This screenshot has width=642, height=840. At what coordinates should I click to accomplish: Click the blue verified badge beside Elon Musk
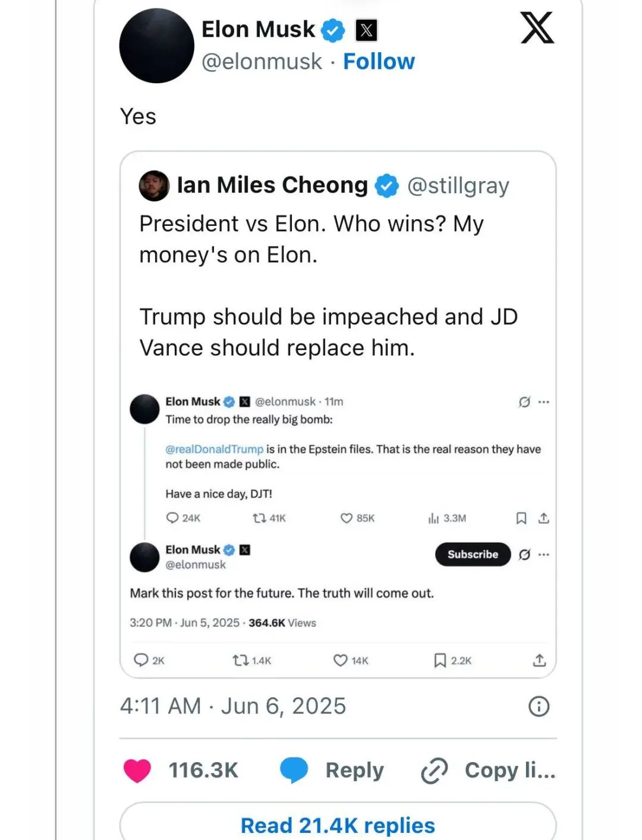(x=333, y=30)
